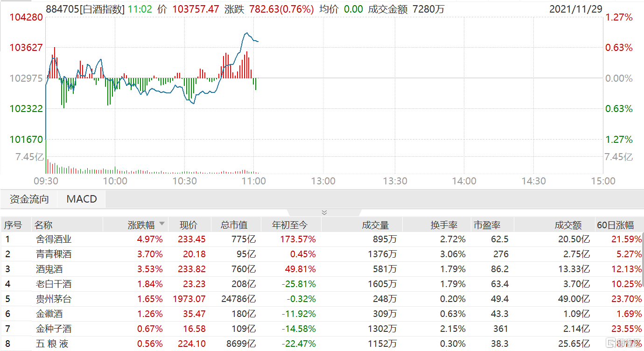Viewport: 644px width, 351px height.
Task: Open the MACD tab
Action: 82,199
